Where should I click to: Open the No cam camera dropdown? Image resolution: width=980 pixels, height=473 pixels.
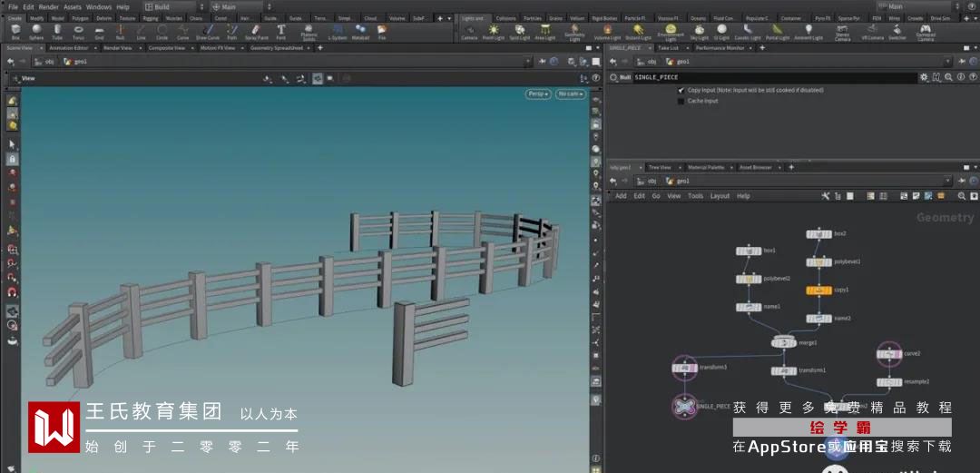pos(571,94)
